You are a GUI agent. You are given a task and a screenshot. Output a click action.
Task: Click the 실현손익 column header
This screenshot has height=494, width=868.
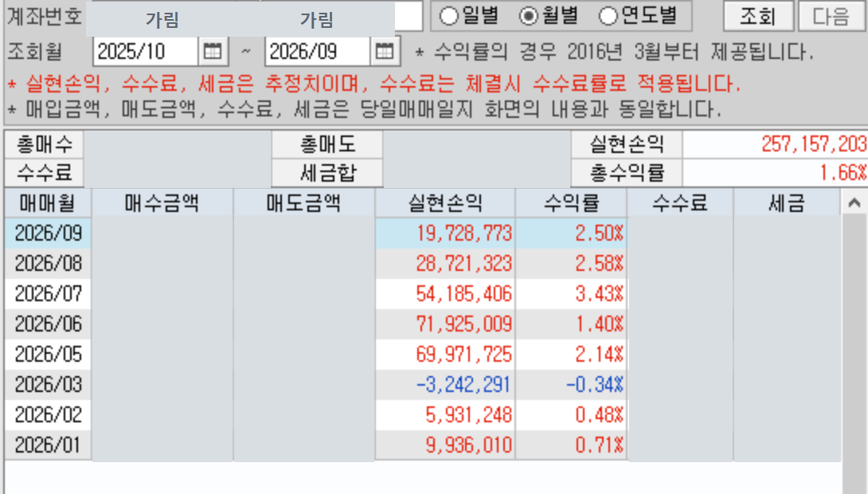point(445,202)
